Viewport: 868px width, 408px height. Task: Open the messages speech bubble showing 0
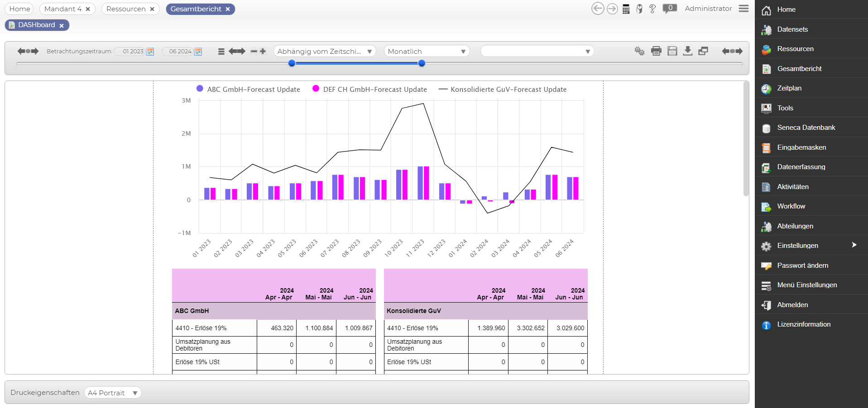(x=669, y=9)
